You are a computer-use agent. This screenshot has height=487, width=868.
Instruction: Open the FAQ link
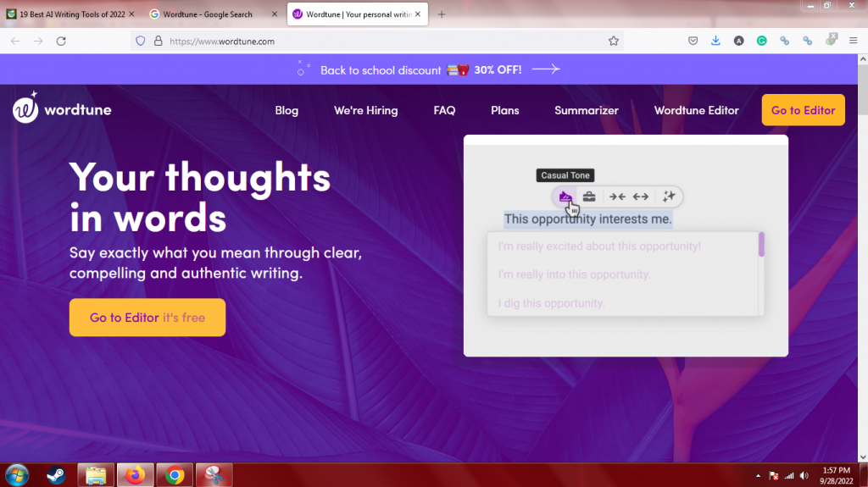click(444, 110)
